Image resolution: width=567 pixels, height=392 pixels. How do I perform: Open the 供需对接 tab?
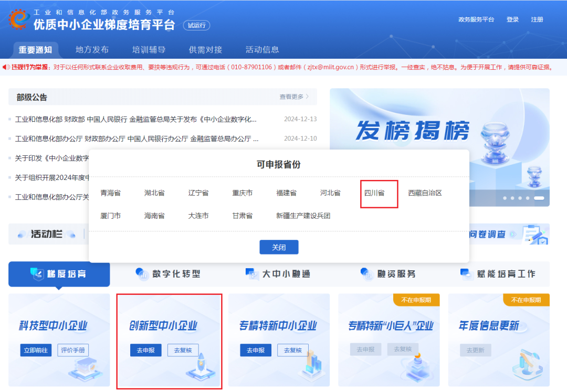(205, 50)
